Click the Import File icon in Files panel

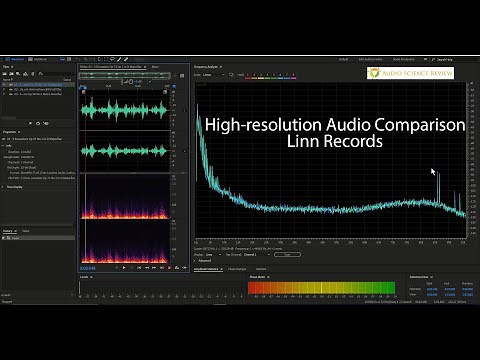pos(11,74)
